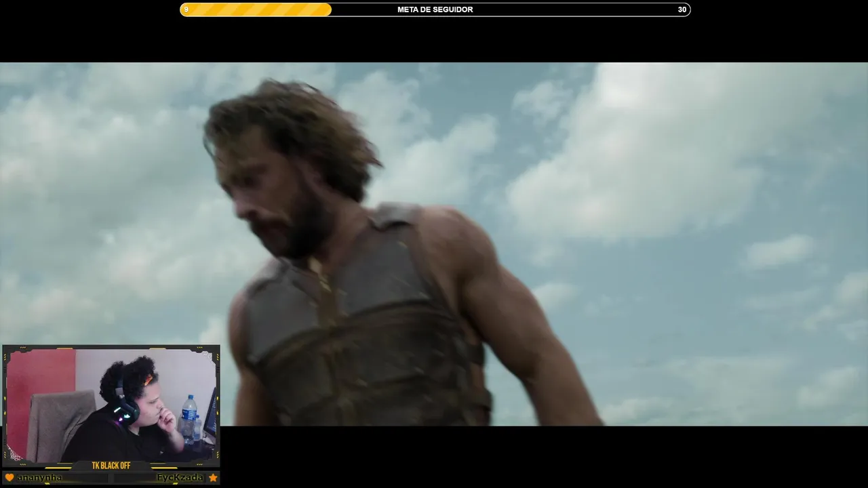
Task: Click the 'TK BLACK OFF' webcam label
Action: 111,466
